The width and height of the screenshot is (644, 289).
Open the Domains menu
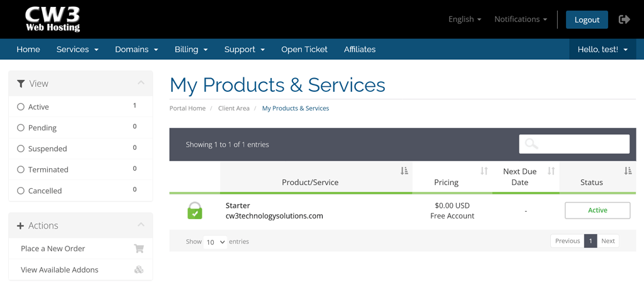click(x=136, y=49)
